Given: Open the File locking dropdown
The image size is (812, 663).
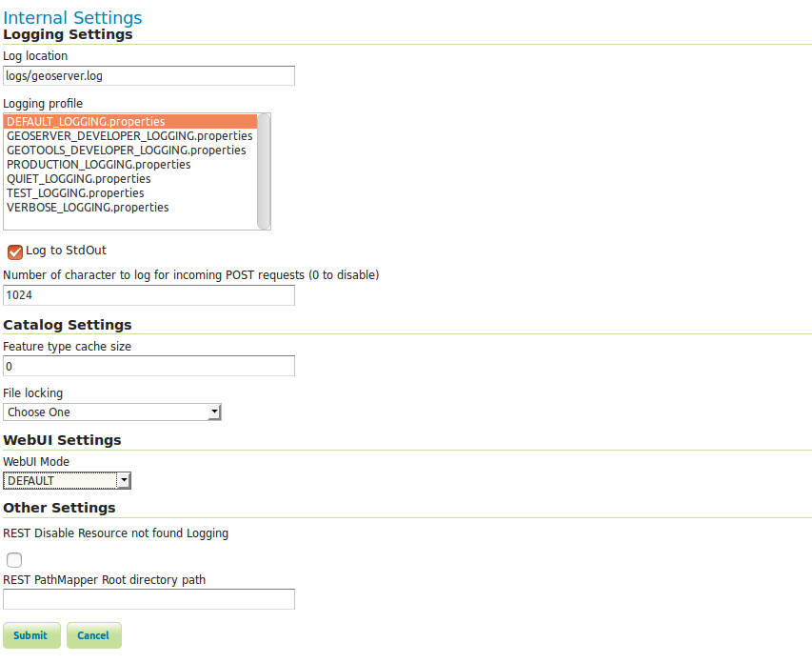Looking at the screenshot, I should 112,412.
